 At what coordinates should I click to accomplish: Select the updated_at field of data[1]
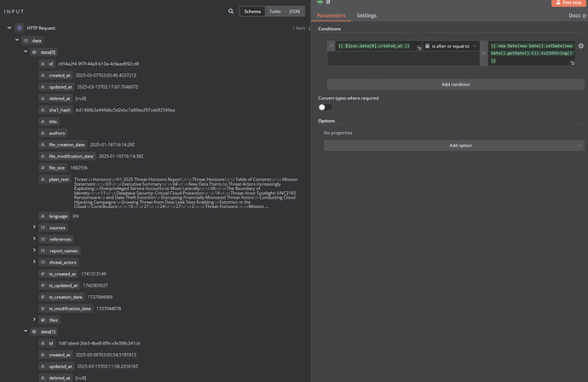(x=56, y=367)
